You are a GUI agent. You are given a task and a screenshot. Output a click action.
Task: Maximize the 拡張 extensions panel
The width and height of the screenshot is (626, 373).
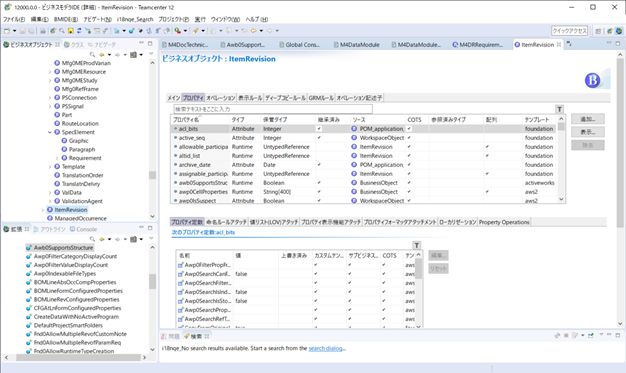(150, 228)
